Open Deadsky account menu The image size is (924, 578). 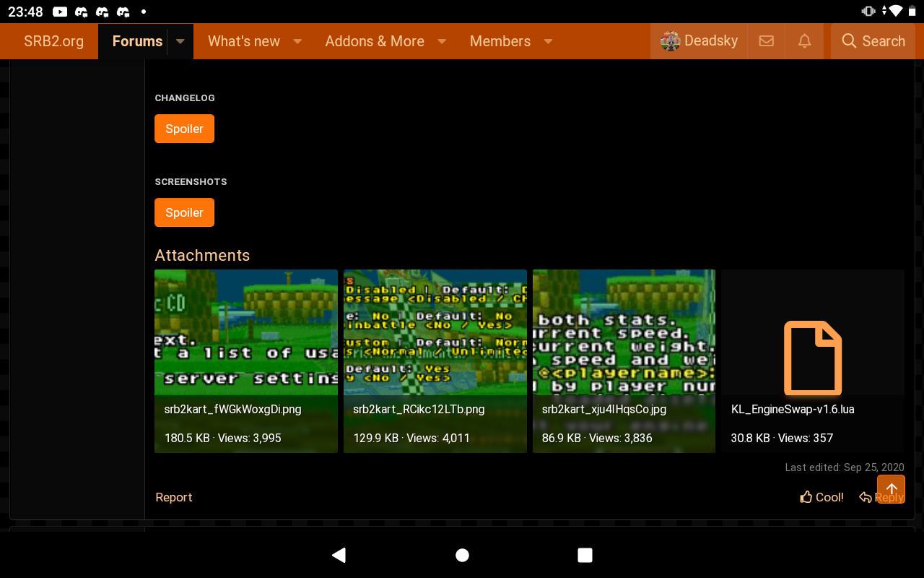pos(699,41)
